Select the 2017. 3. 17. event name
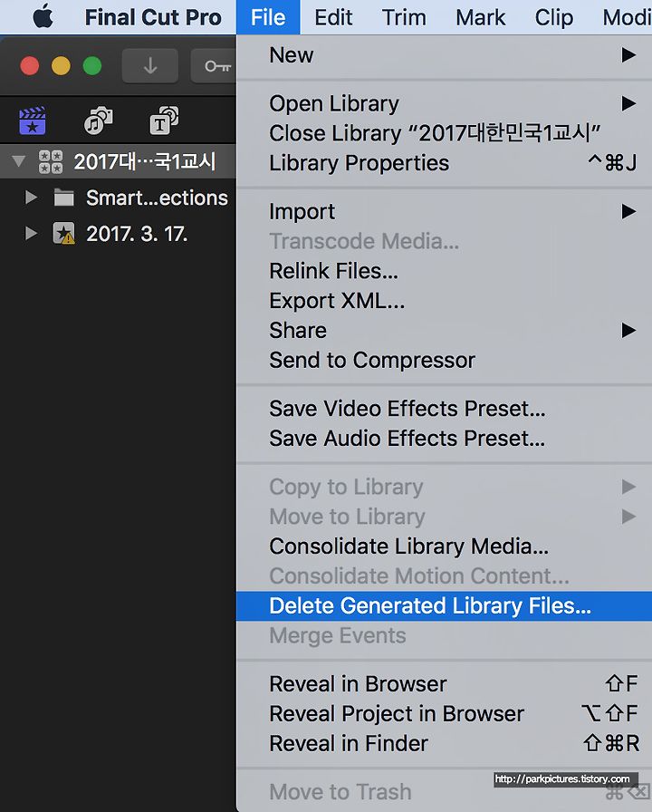The height and width of the screenshot is (812, 652). pyautogui.click(x=137, y=234)
